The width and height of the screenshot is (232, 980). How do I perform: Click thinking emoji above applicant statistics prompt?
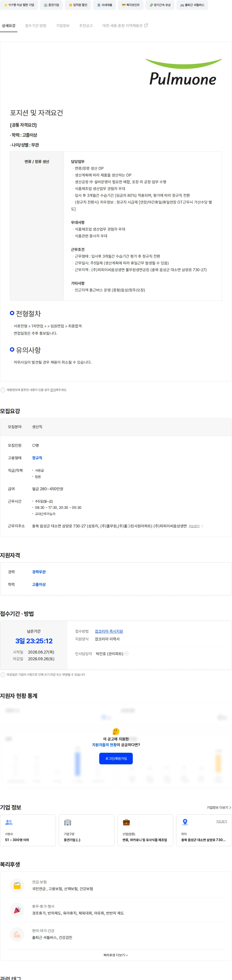(116, 731)
